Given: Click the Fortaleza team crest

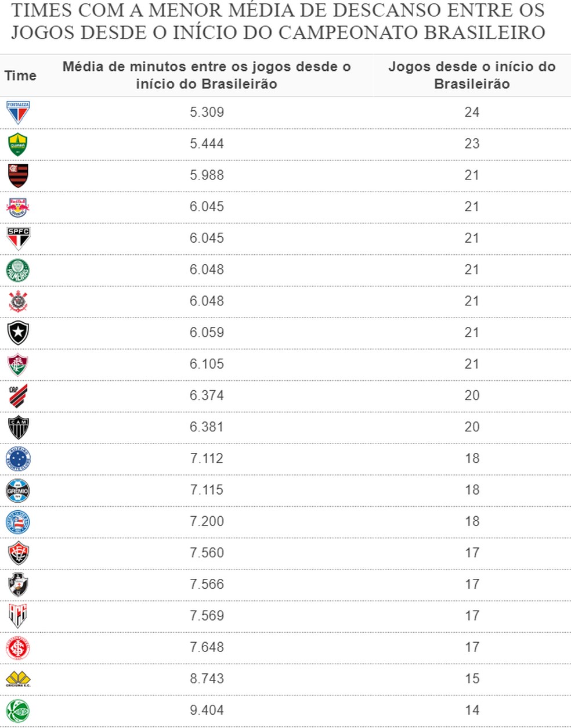Looking at the screenshot, I should click(x=18, y=113).
